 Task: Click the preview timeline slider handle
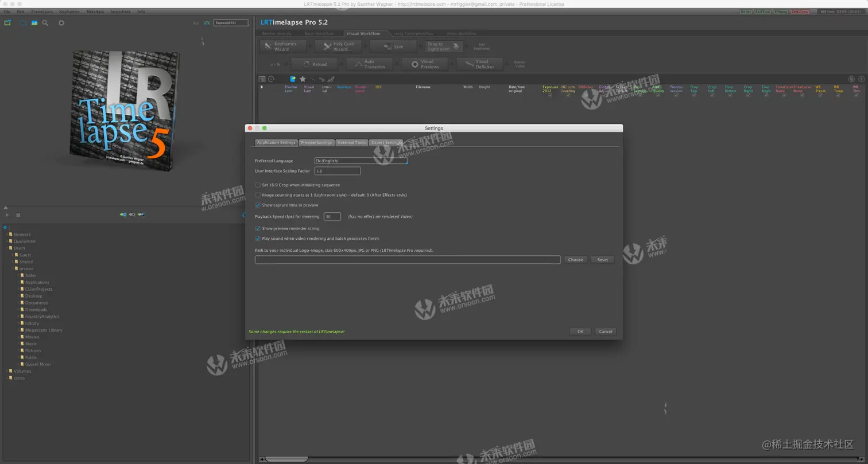pyautogui.click(x=6, y=208)
